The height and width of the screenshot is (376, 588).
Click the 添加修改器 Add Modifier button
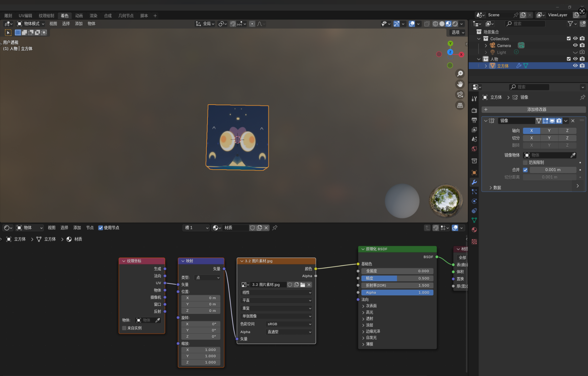(534, 110)
